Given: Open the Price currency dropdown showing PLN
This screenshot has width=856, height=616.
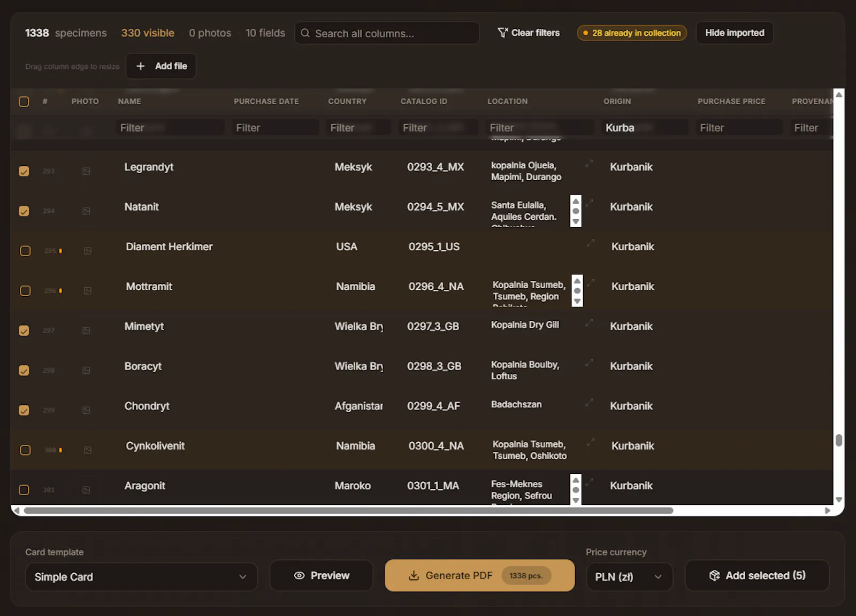Looking at the screenshot, I should (629, 576).
